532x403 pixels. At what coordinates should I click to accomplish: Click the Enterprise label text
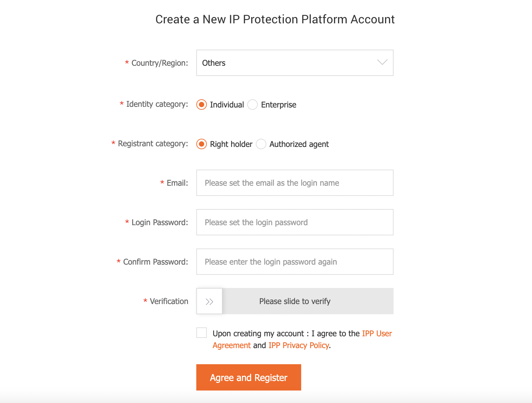click(x=278, y=105)
